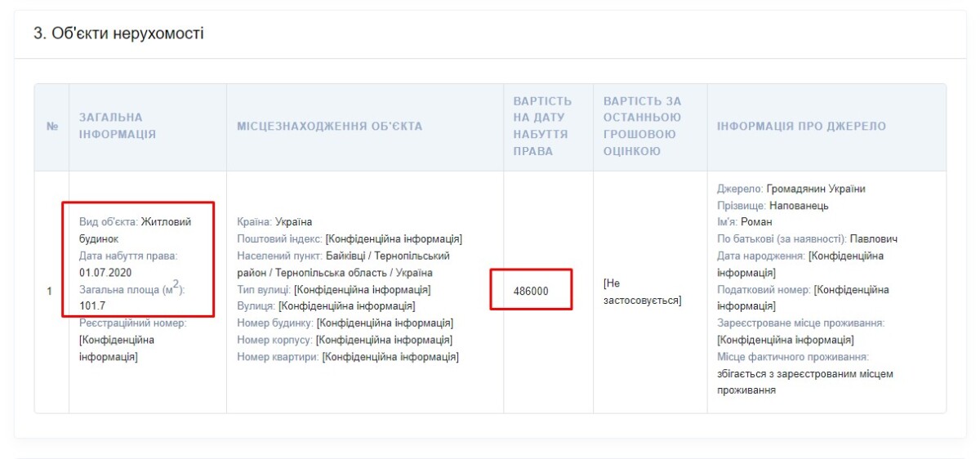Click the total area value '101.7'
The width and height of the screenshot is (980, 459).
pos(92,306)
